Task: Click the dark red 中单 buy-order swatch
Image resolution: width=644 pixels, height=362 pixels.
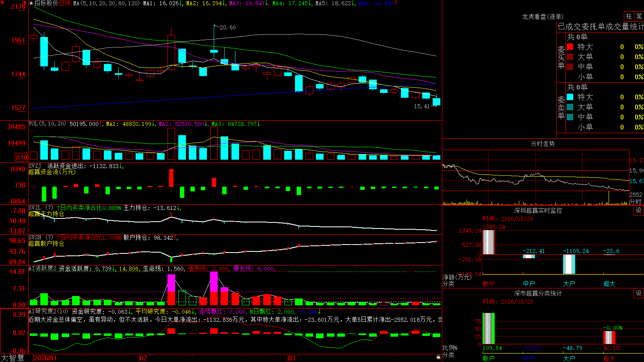Action: click(570, 66)
